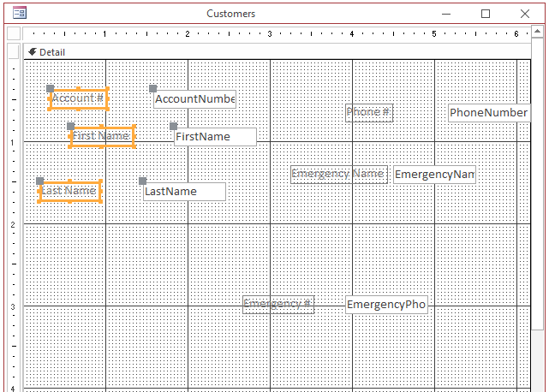The width and height of the screenshot is (549, 392).
Task: Click the Detail section bar
Action: pos(277,52)
